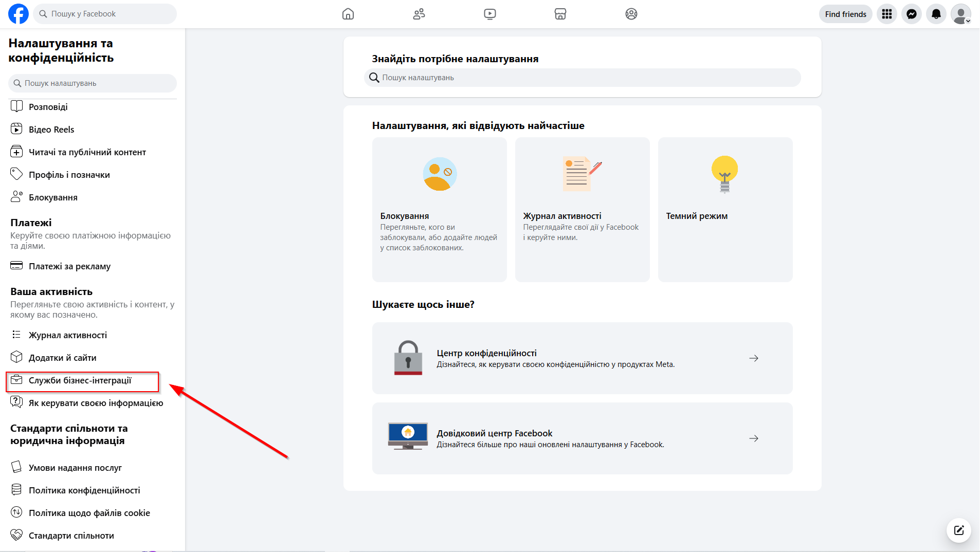Open the notifications bell
The width and height of the screenshot is (980, 552).
pos(936,14)
